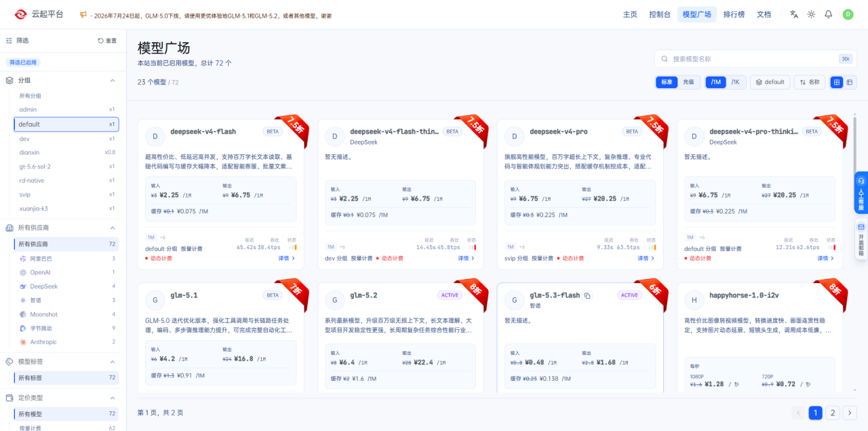Screen dimensions: 868x431
Task: Open 主页 nav tab
Action: [x=630, y=14]
